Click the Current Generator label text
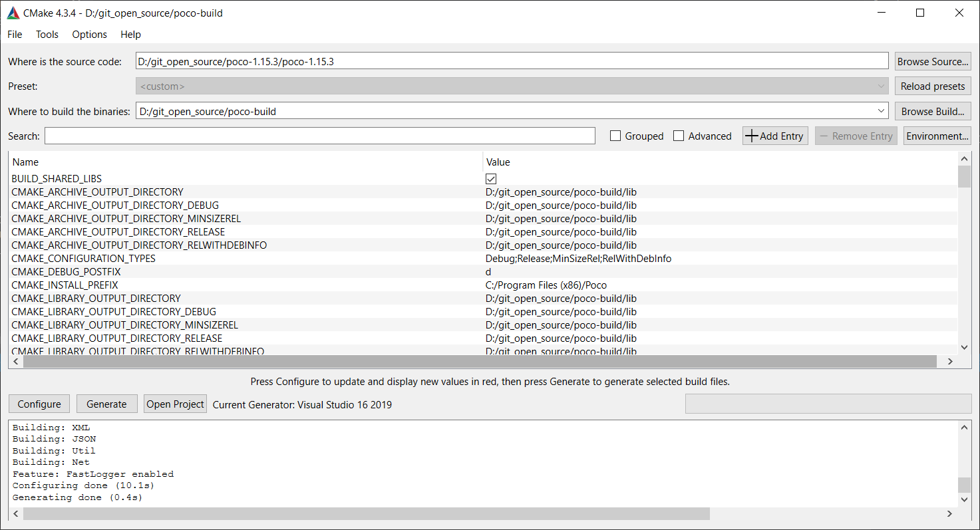 (302, 404)
